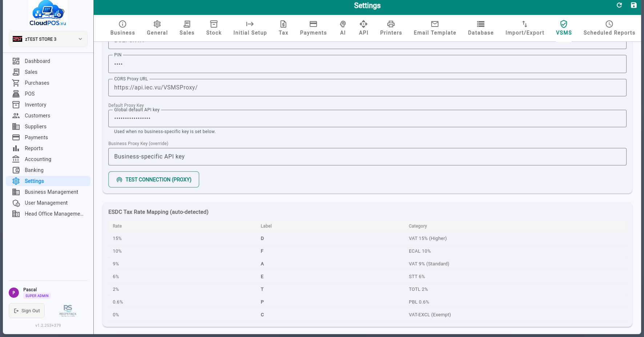Open Customers via the people icon
644x337 pixels.
point(16,116)
